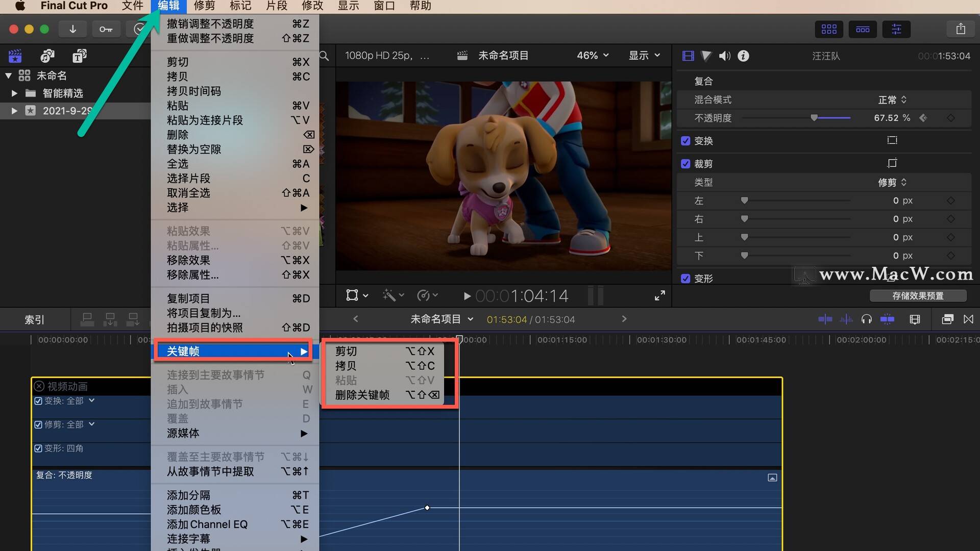Image resolution: width=980 pixels, height=551 pixels.
Task: Select the opacity keyframe on timeline curve
Action: coord(427,508)
